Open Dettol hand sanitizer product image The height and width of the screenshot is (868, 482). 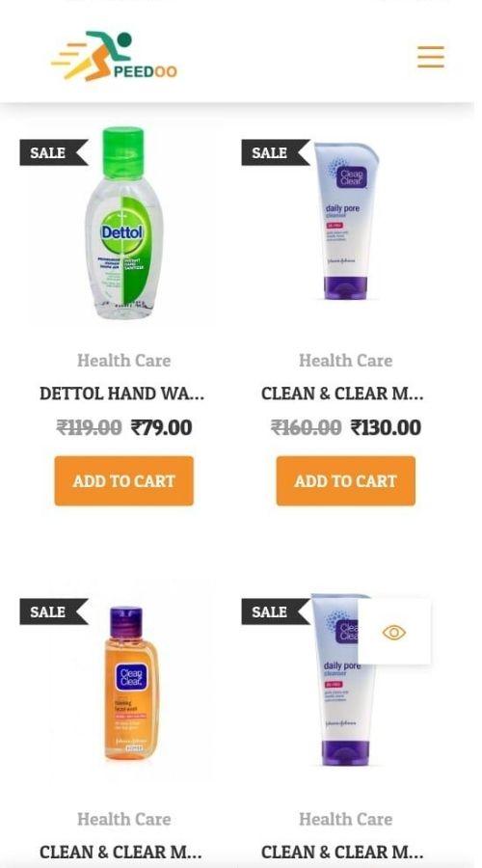124,223
